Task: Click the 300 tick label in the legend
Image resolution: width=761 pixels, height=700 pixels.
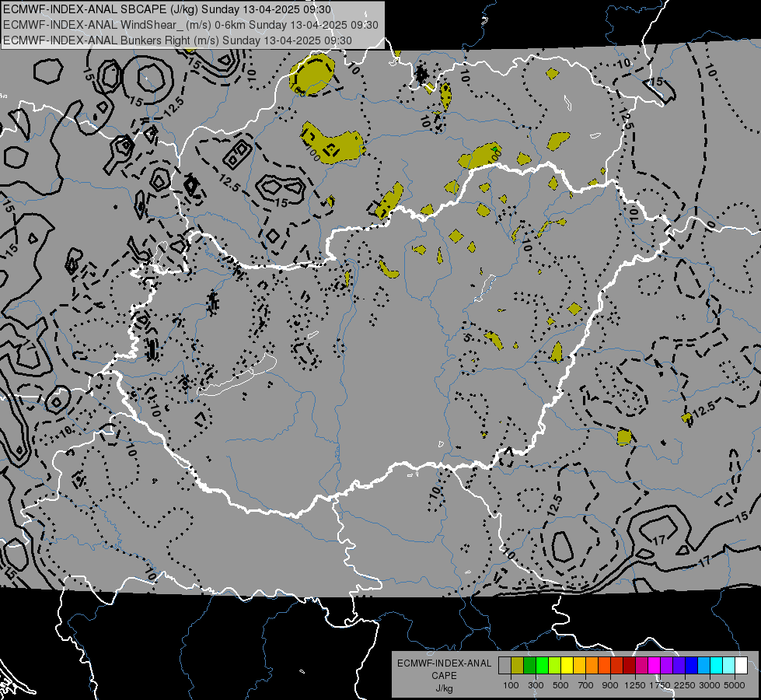Action: point(536,685)
